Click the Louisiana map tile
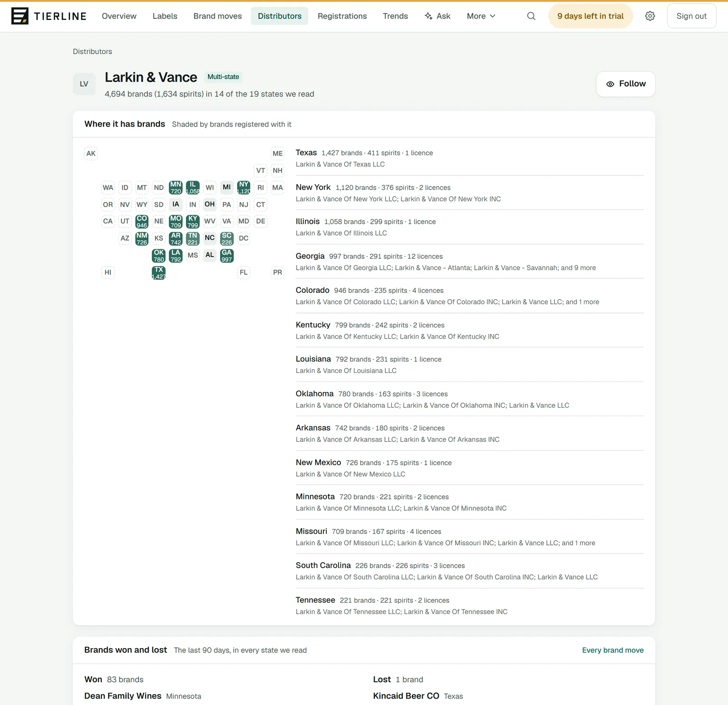Screen dimensions: 728x705 pyautogui.click(x=176, y=256)
